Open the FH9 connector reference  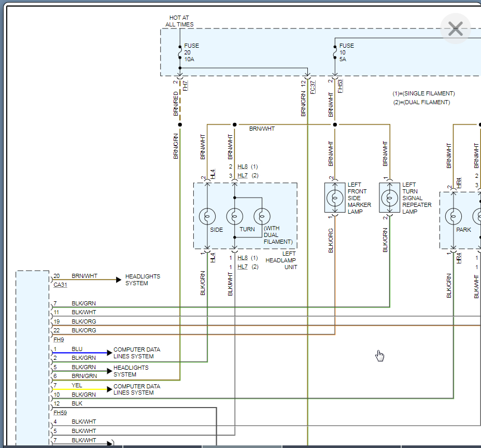59,340
